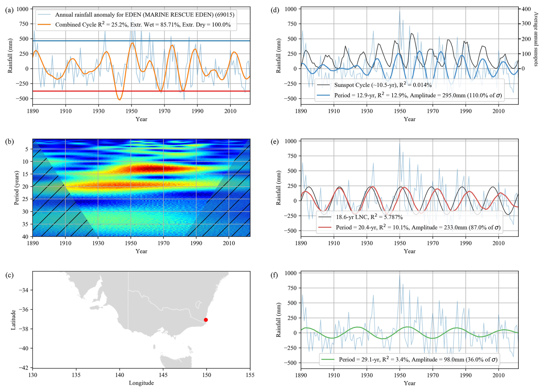The width and height of the screenshot is (544, 392).
Task: Click the Longitude axis label below the map
Action: pyautogui.click(x=141, y=383)
